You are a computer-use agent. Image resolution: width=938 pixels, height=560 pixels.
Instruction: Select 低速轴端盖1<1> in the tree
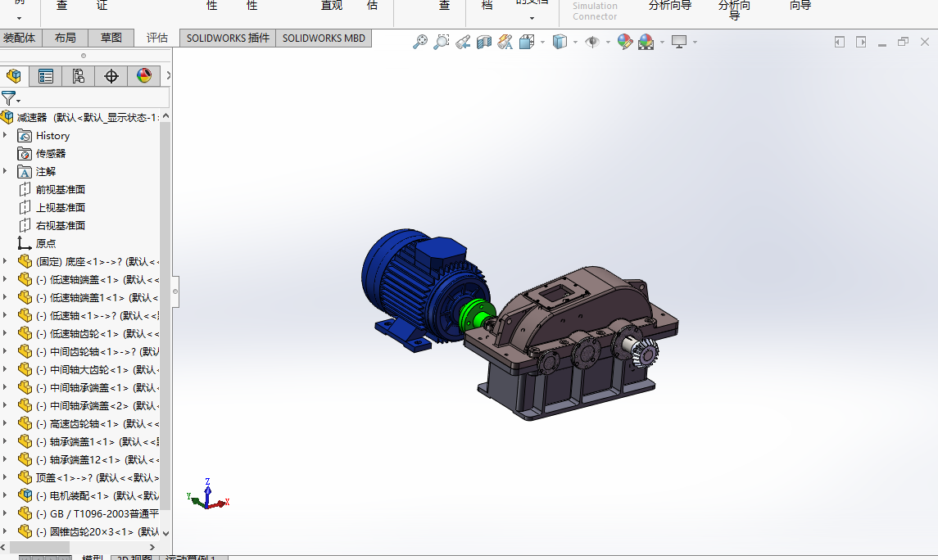pyautogui.click(x=97, y=298)
